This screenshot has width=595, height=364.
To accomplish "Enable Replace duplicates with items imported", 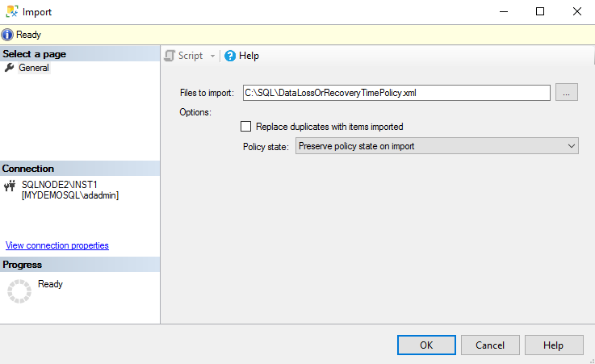I will 246,127.
